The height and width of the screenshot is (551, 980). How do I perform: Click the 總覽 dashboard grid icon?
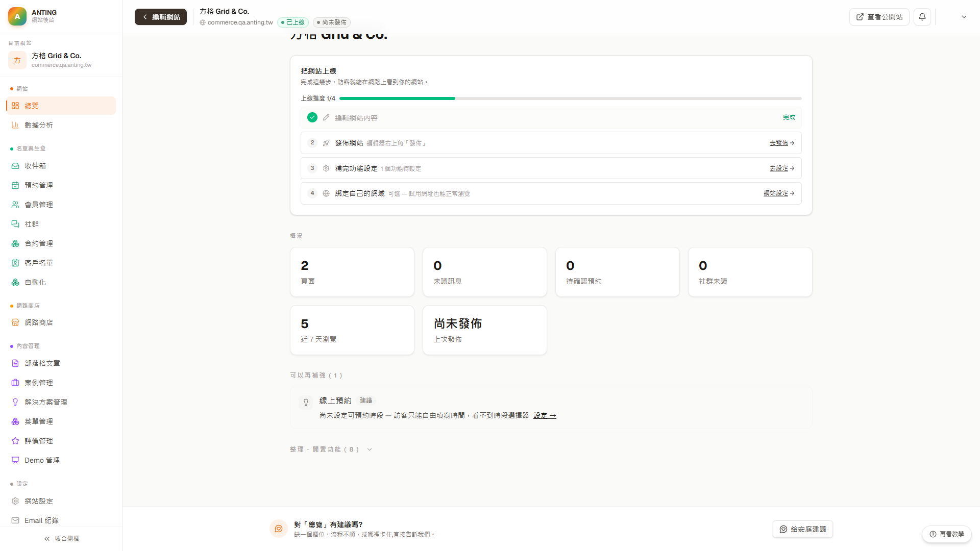tap(15, 106)
